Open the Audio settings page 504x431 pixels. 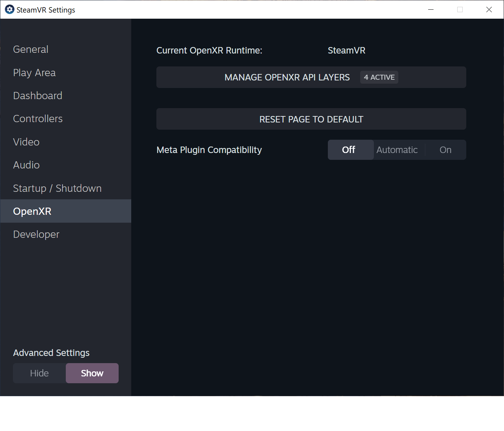(65, 165)
